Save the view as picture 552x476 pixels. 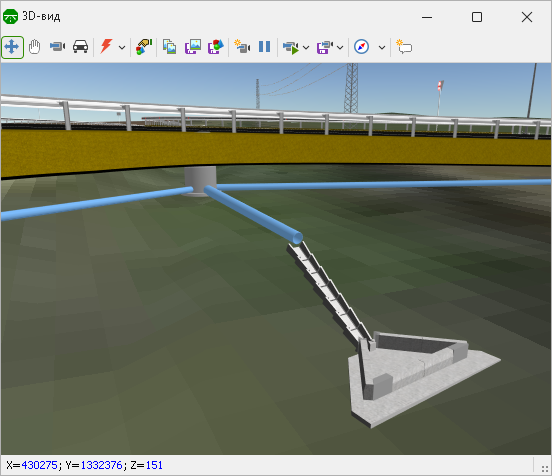click(x=193, y=46)
